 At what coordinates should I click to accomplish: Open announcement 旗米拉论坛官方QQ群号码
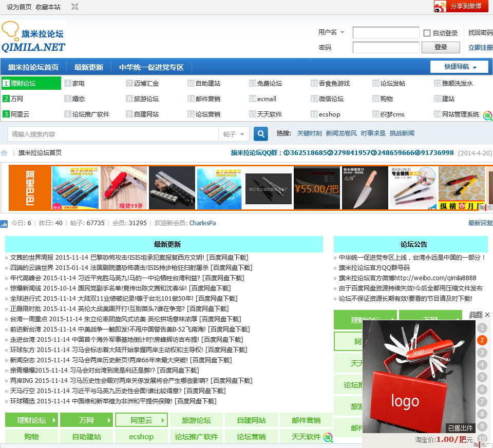(374, 268)
